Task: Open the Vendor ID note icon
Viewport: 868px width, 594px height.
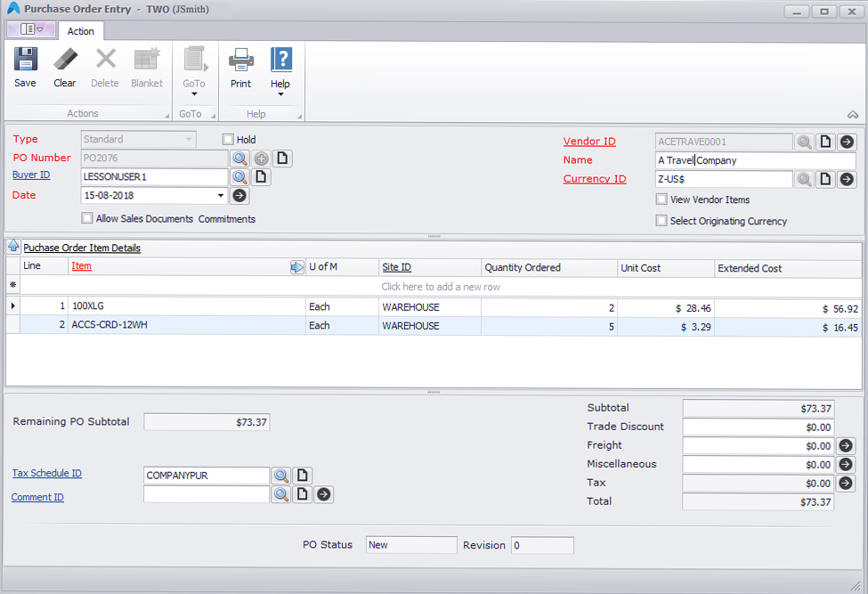Action: (825, 142)
